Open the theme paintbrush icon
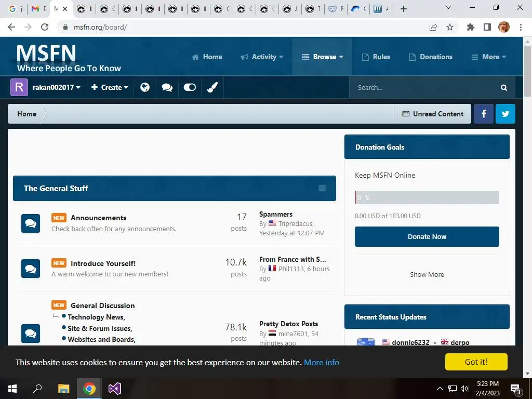 tap(212, 87)
